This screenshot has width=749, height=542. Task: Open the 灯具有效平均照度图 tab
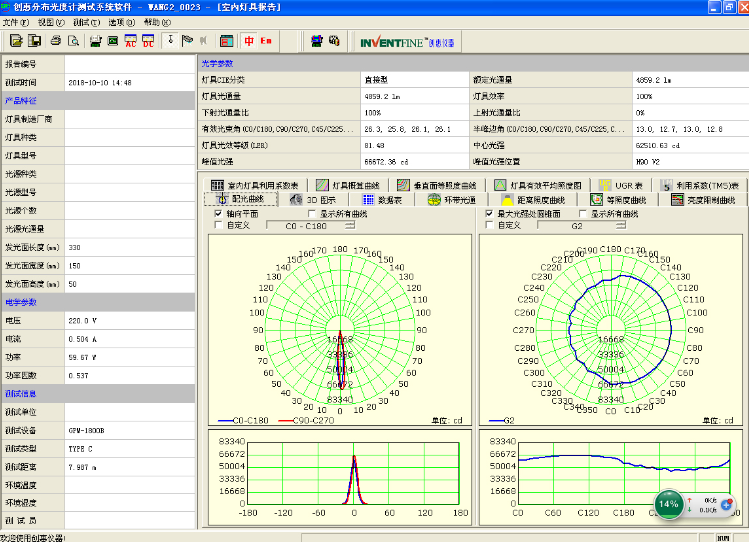pos(538,185)
